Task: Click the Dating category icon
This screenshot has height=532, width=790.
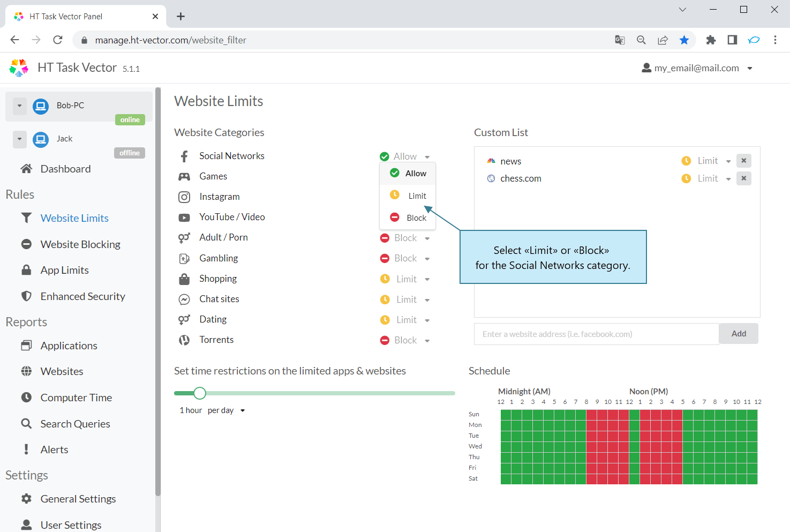Action: click(184, 320)
